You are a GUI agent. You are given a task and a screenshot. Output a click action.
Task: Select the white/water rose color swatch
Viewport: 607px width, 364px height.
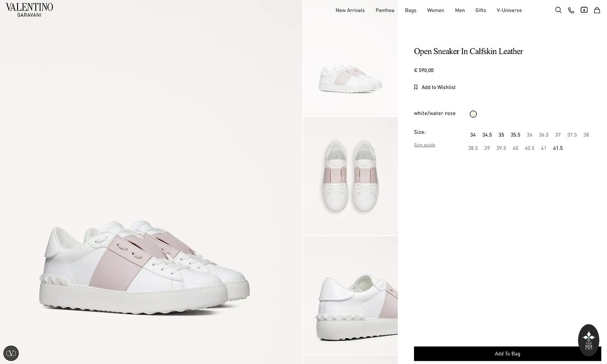(473, 114)
